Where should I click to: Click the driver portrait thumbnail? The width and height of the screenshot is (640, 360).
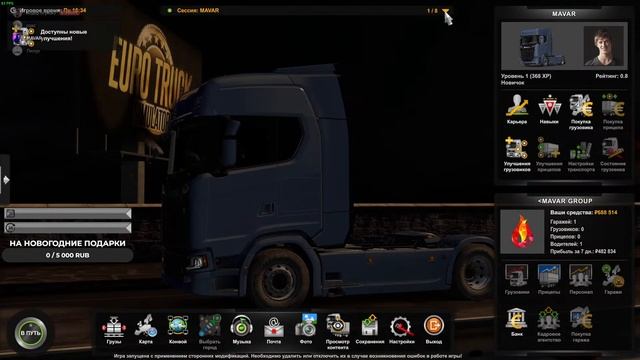(x=604, y=46)
